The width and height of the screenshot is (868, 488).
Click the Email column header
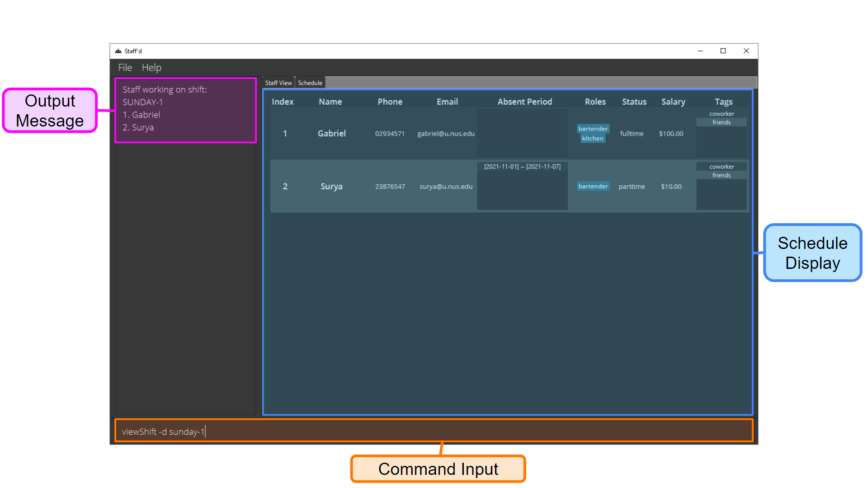click(447, 102)
